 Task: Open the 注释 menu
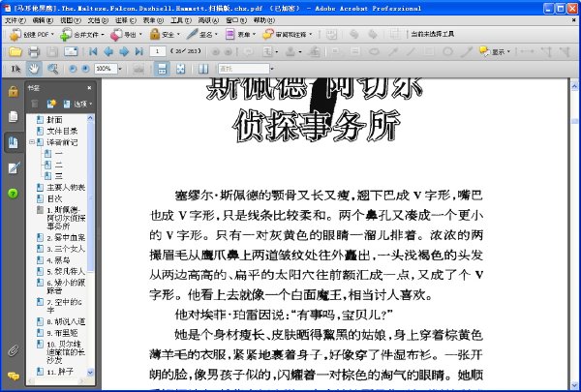coord(126,20)
